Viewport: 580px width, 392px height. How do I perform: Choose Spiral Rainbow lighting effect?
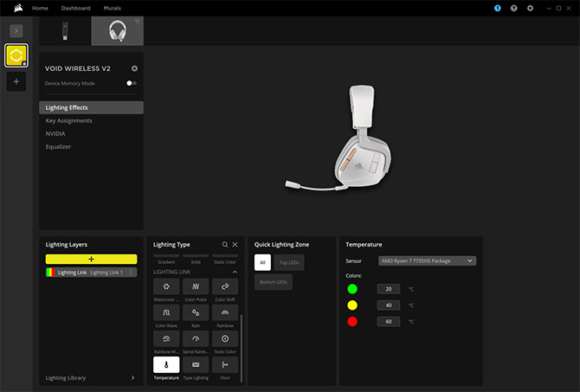point(196,338)
